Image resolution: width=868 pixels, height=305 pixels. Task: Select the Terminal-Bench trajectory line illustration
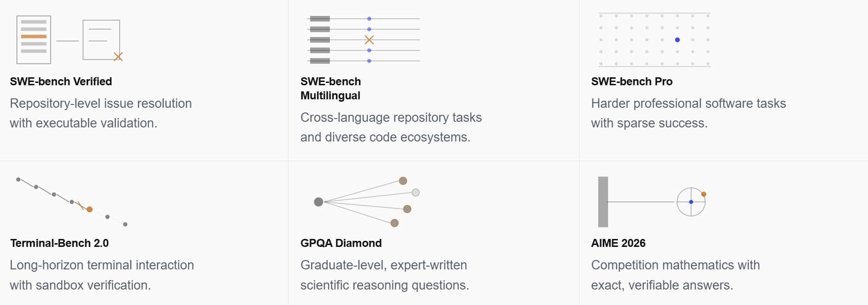72,202
